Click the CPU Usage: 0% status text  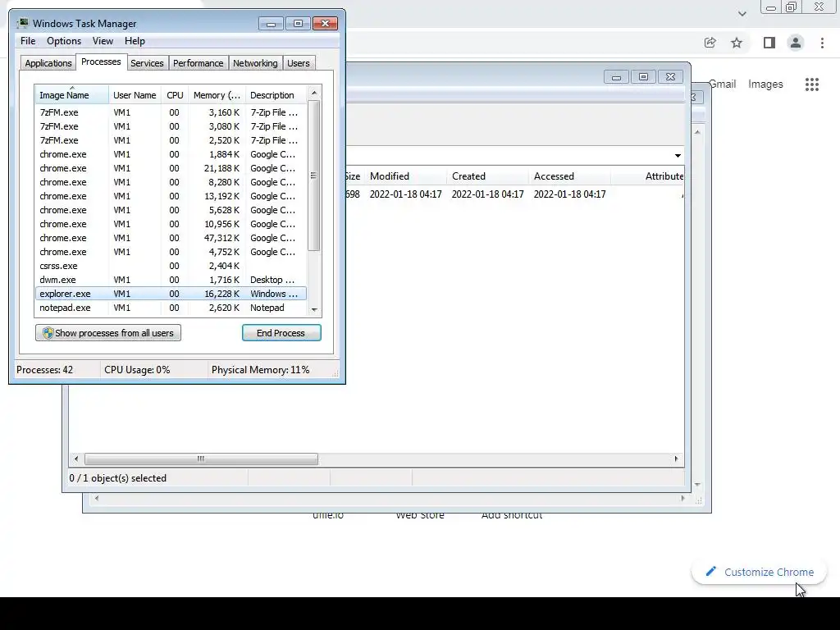[137, 370]
